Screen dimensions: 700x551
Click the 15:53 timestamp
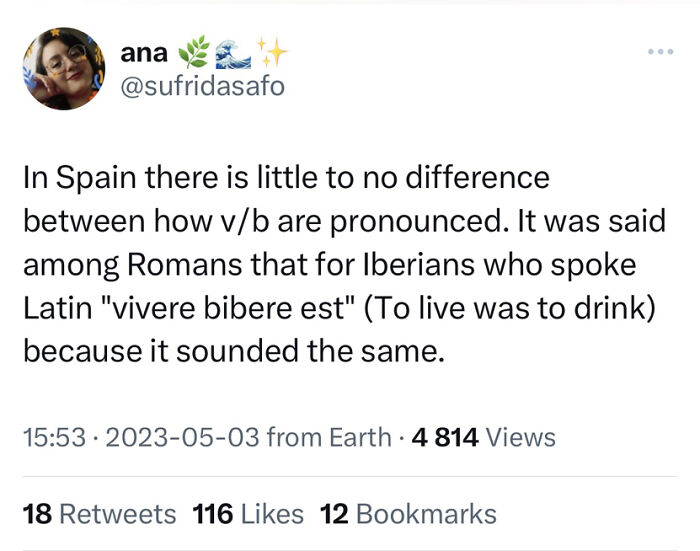click(50, 437)
